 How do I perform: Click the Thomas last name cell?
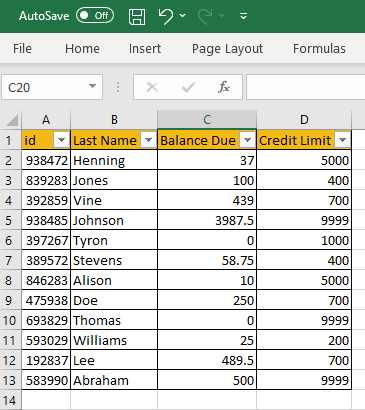pyautogui.click(x=114, y=320)
